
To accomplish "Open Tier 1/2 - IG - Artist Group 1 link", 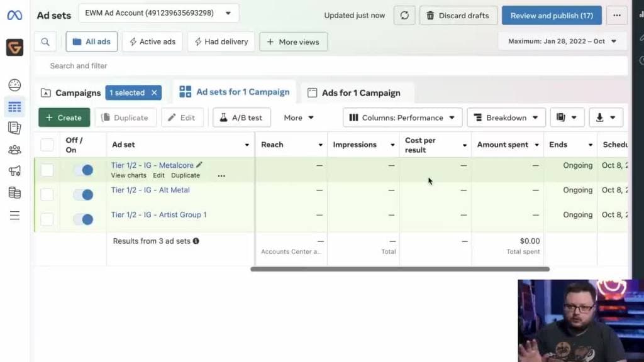I will pos(158,215).
